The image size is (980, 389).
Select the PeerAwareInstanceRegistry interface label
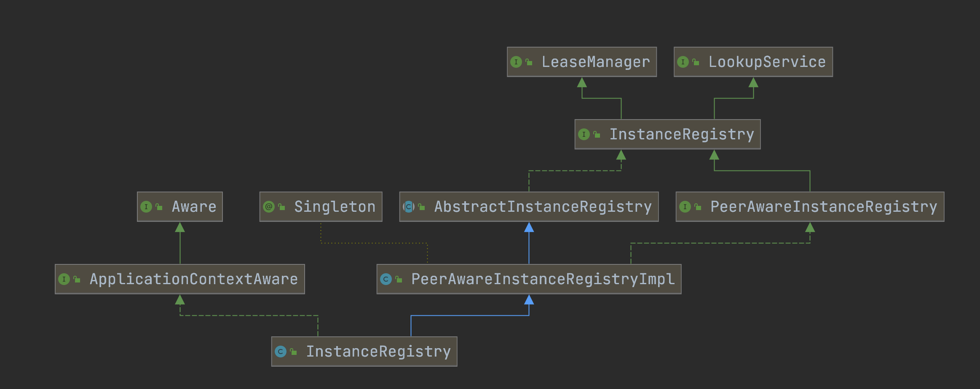[824, 207]
